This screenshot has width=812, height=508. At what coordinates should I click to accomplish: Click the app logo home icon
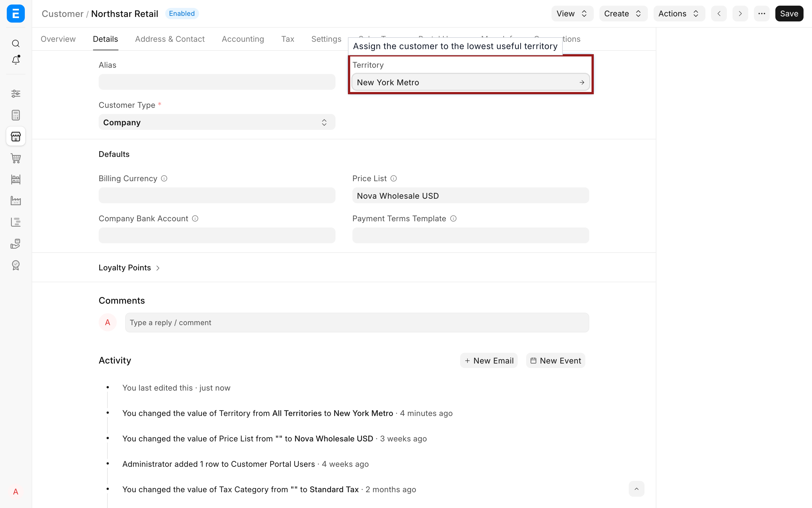pyautogui.click(x=16, y=14)
